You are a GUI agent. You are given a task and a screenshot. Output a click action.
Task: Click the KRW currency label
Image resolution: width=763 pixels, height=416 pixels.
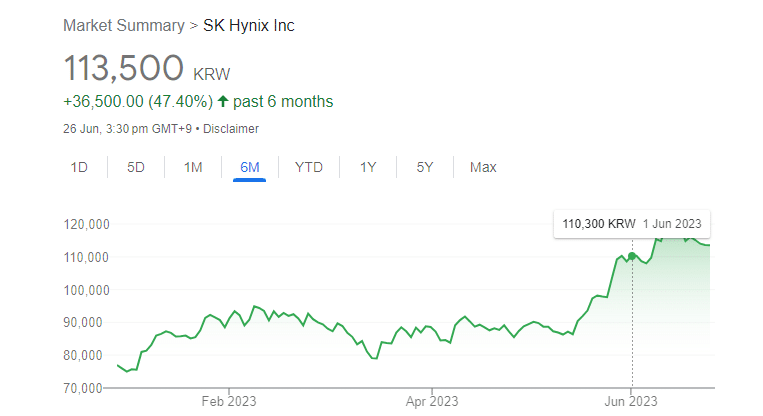click(212, 74)
